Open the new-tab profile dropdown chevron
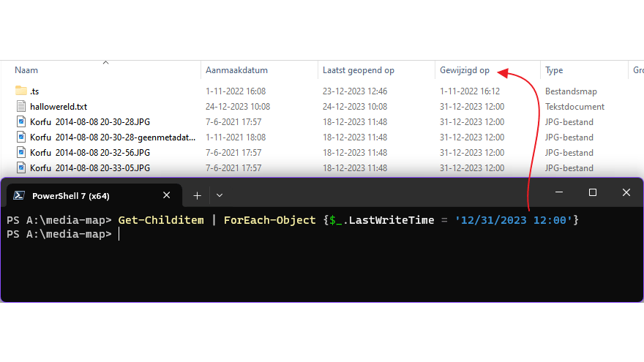 220,195
